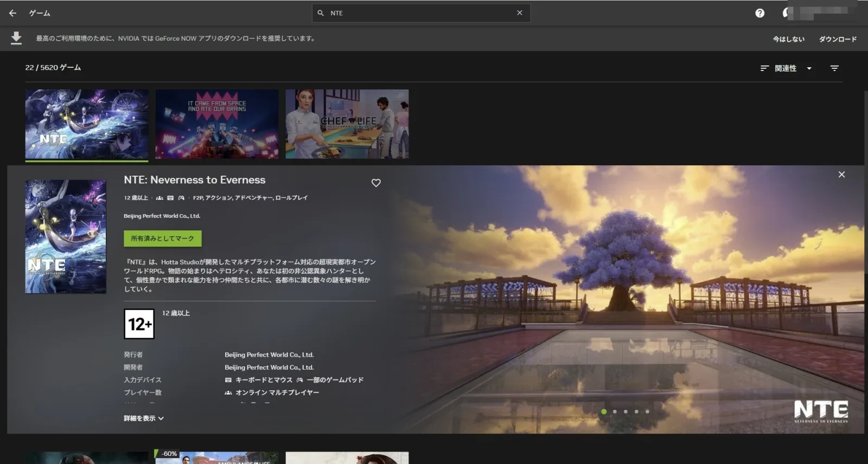This screenshot has width=868, height=464.
Task: Click the sort lines icon beside 関連性
Action: (765, 68)
